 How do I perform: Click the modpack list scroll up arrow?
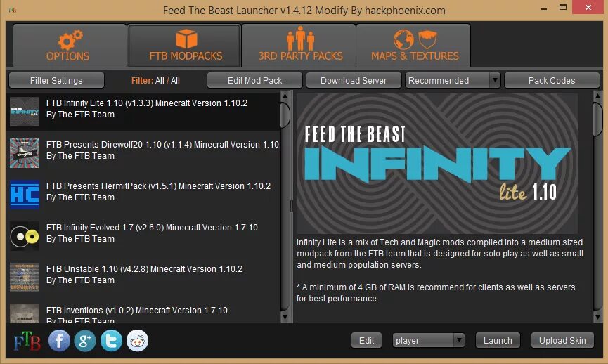click(x=285, y=96)
